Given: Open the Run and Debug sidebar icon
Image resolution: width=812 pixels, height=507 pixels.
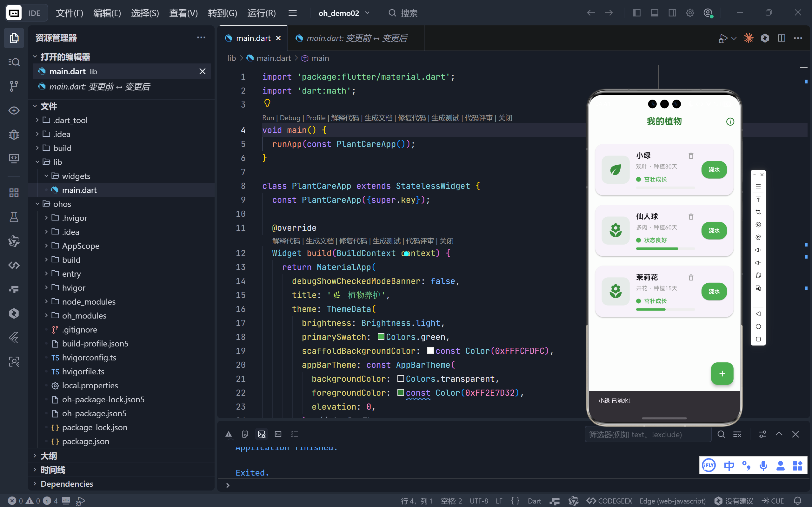Looking at the screenshot, I should (x=14, y=135).
